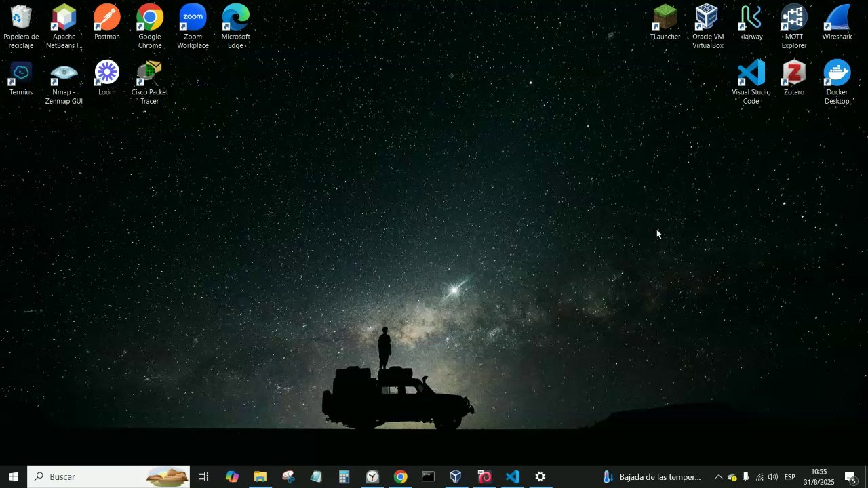Image resolution: width=868 pixels, height=488 pixels.
Task: Select the Zotero desktop shortcut
Action: (x=793, y=79)
